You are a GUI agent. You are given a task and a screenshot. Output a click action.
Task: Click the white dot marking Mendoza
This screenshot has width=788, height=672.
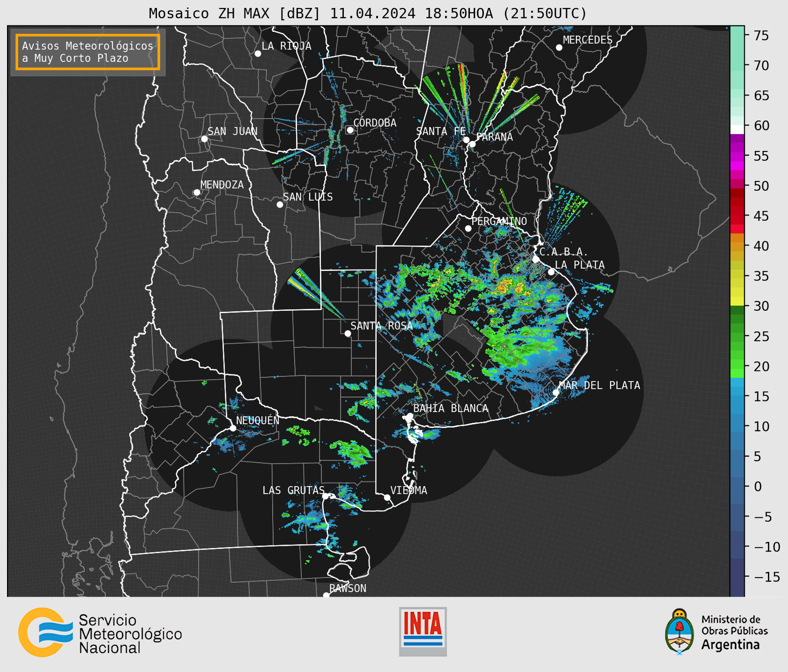[x=197, y=193]
